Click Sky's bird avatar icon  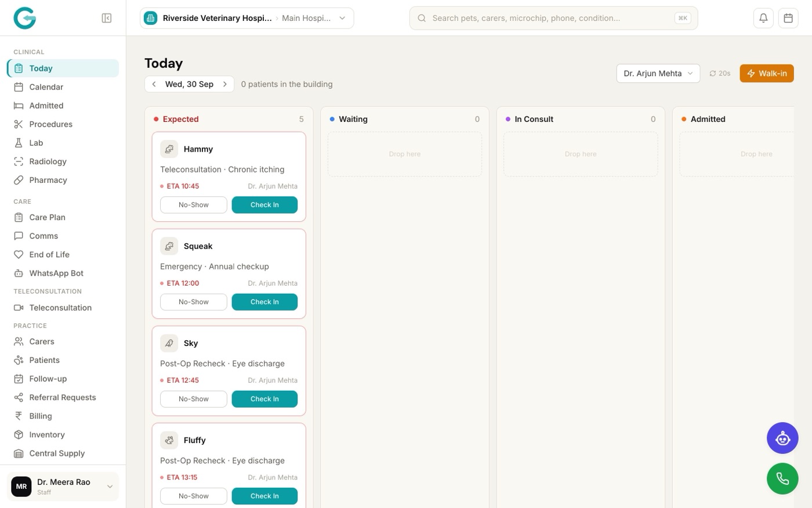click(169, 343)
